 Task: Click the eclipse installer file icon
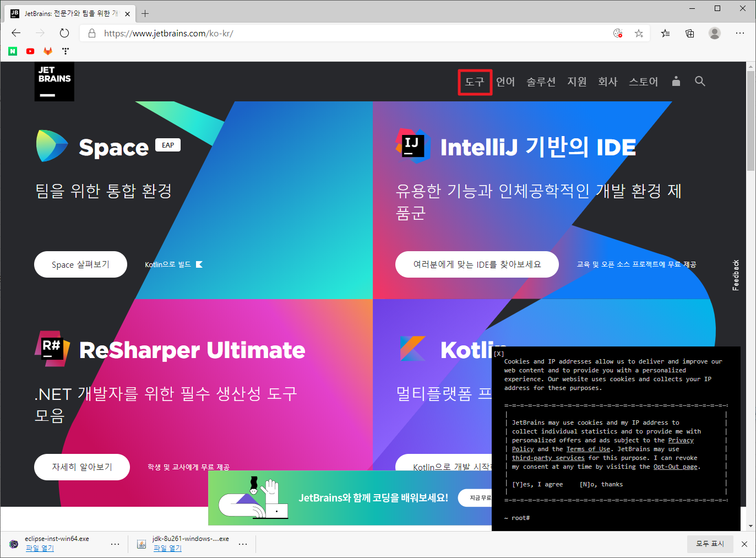click(14, 544)
